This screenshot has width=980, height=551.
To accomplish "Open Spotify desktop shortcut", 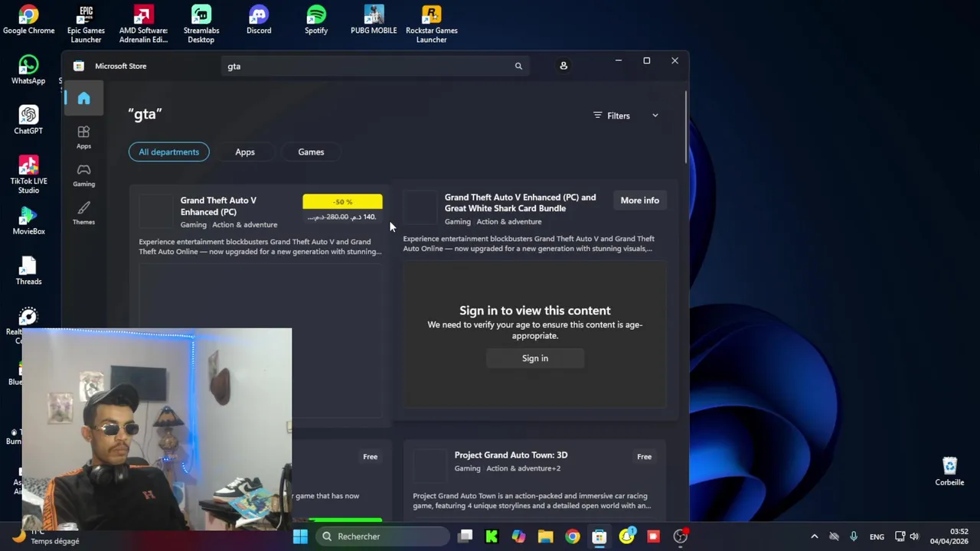I will [316, 21].
